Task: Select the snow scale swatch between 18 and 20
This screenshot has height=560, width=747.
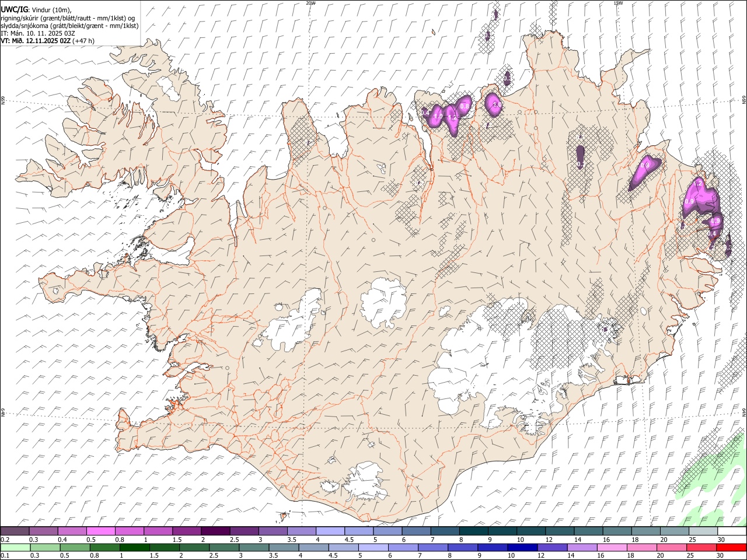Action: (645, 531)
